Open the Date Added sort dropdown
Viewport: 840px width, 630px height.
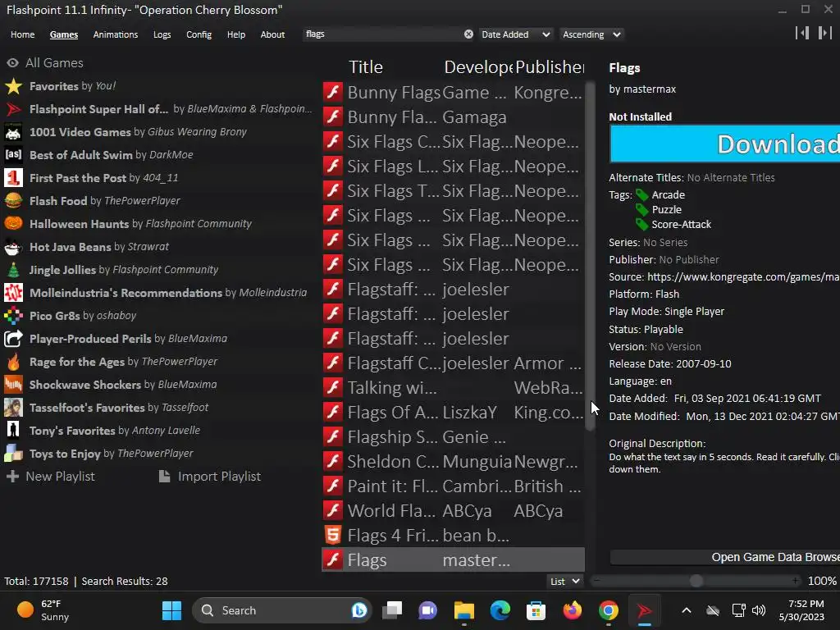coord(515,34)
